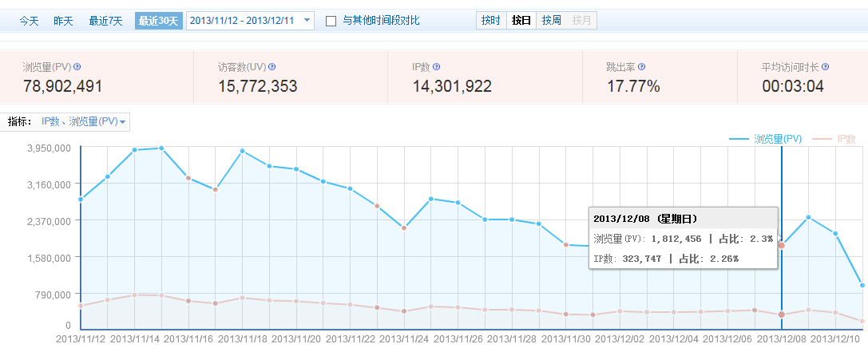Open help icon next to 跳出率
This screenshot has width=868, height=348.
[x=641, y=66]
